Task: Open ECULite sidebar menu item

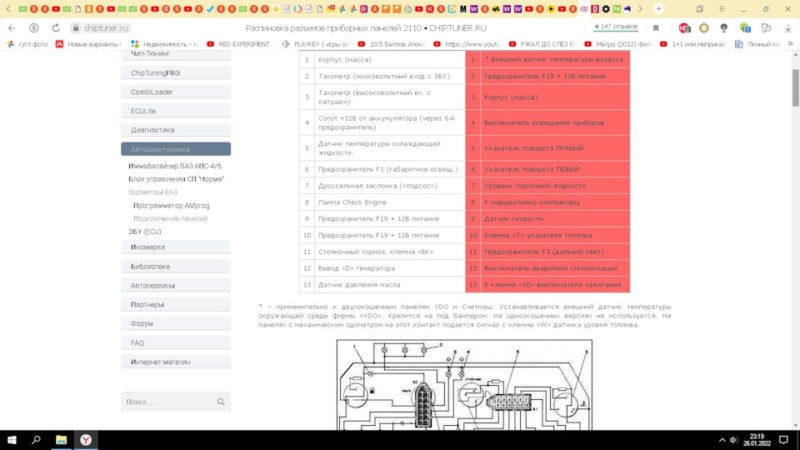Action: (x=176, y=111)
